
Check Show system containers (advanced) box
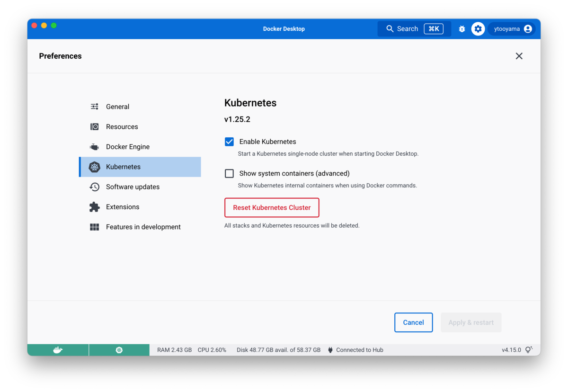click(229, 173)
